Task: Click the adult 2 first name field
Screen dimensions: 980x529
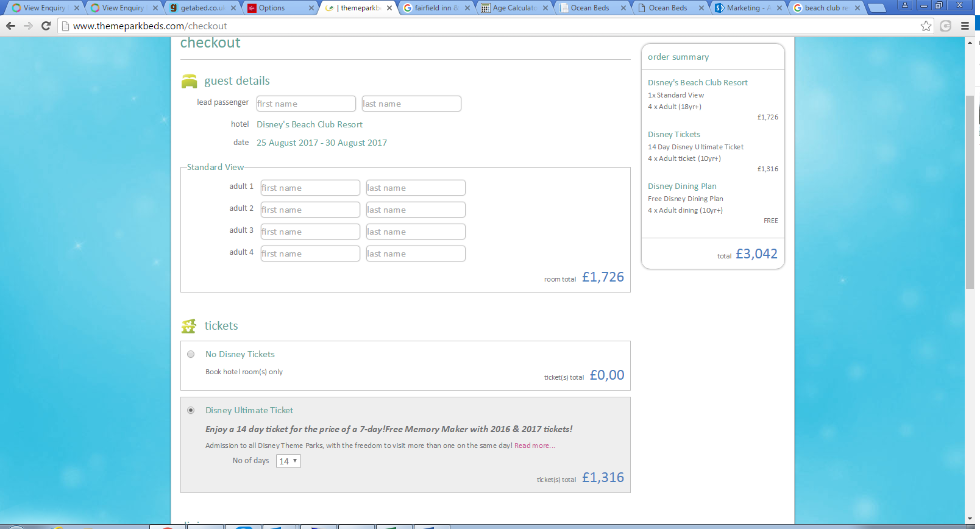Action: pos(310,210)
